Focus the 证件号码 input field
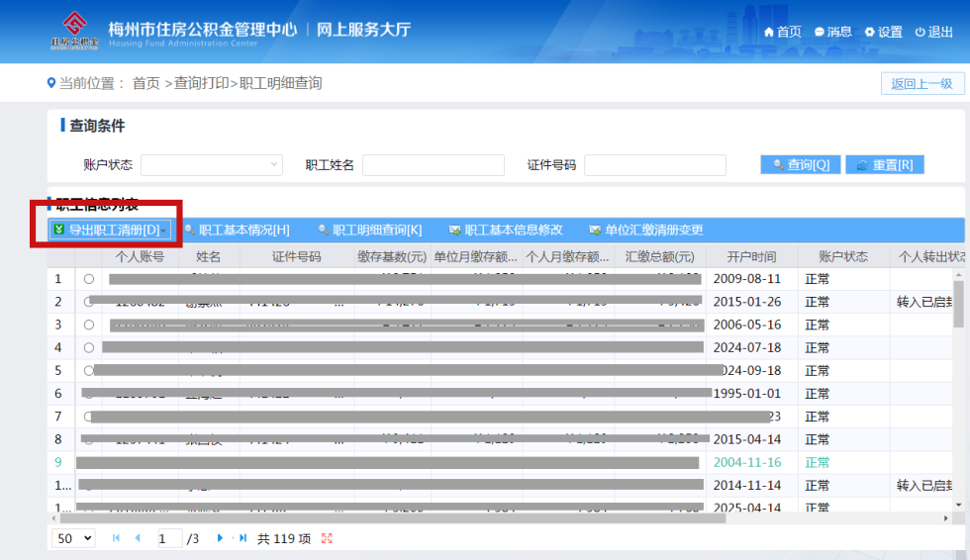The width and height of the screenshot is (970, 560). tap(654, 165)
